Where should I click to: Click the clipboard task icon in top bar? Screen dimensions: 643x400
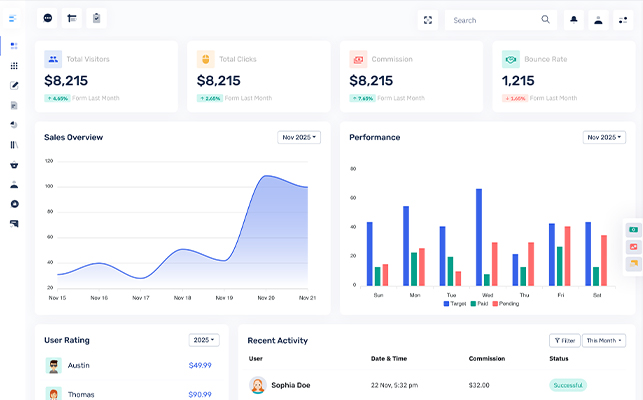tap(96, 18)
